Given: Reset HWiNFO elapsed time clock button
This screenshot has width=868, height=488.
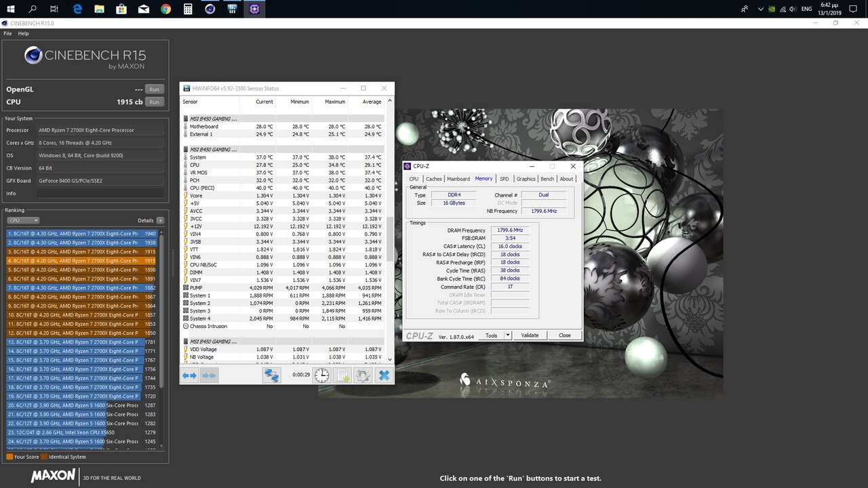Looking at the screenshot, I should click(x=322, y=375).
